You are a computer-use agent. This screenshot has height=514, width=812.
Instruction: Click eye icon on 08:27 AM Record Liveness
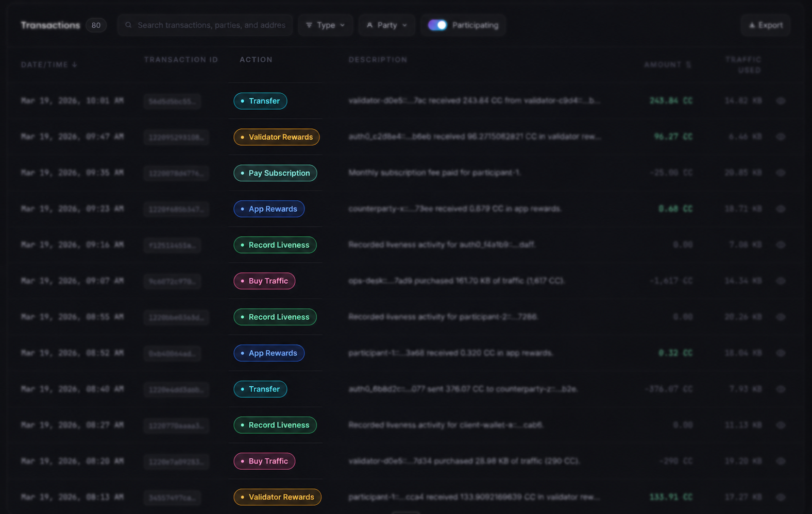(x=781, y=425)
